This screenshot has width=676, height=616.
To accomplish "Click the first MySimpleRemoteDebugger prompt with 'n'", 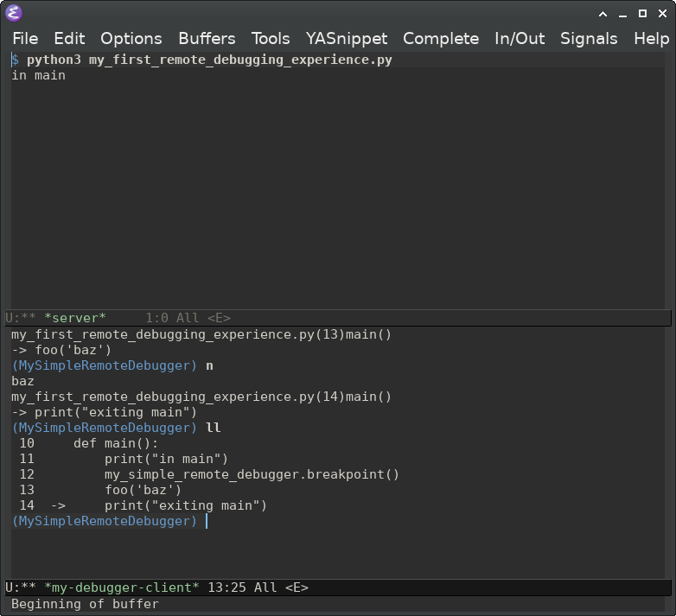I will (112, 365).
